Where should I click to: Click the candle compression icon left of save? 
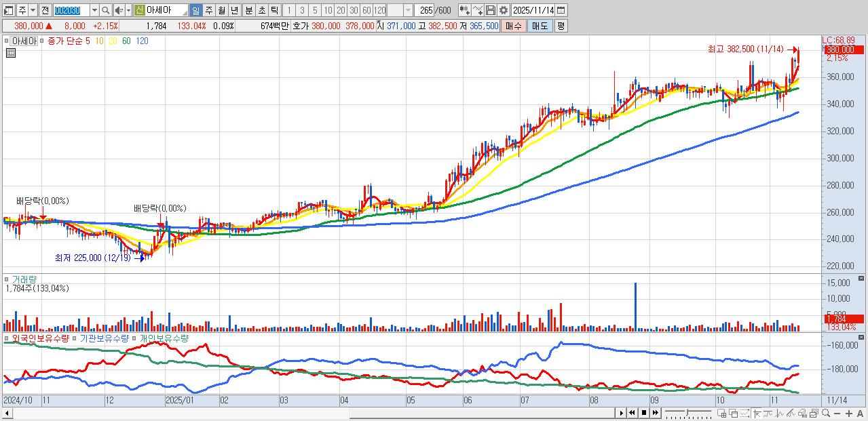pyautogui.click(x=464, y=10)
